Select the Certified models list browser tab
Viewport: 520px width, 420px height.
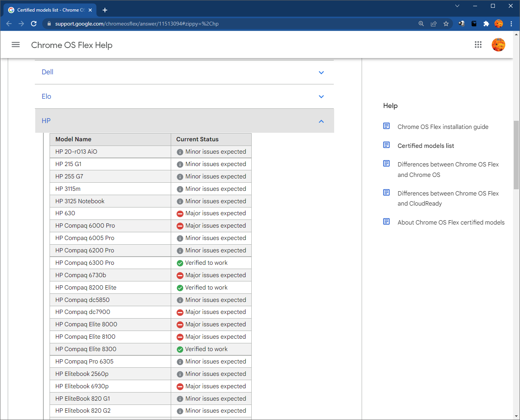tap(51, 10)
